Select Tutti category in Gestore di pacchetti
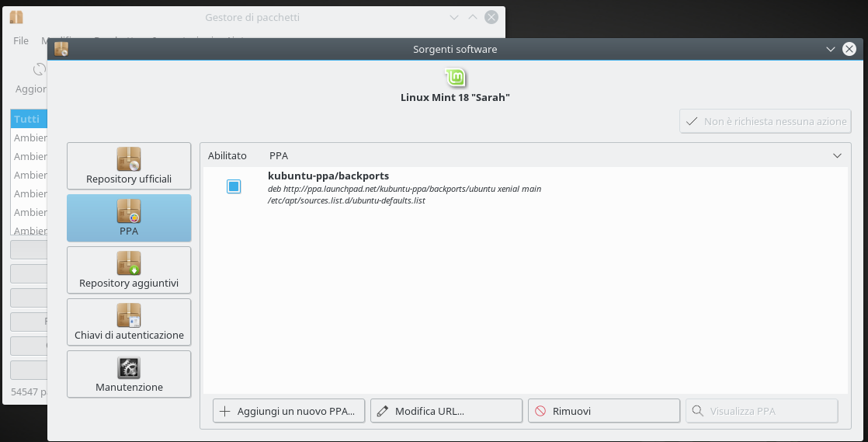 (x=29, y=119)
